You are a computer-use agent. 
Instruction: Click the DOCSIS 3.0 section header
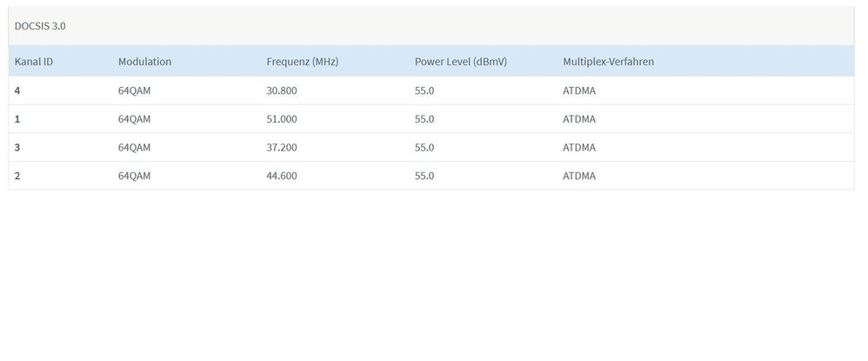[40, 26]
